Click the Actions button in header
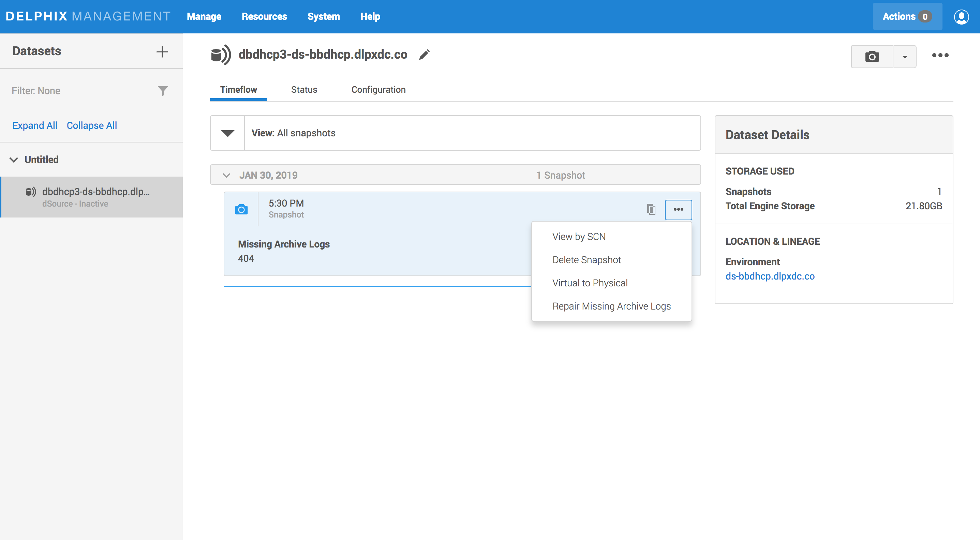This screenshot has height=540, width=980. pyautogui.click(x=907, y=17)
